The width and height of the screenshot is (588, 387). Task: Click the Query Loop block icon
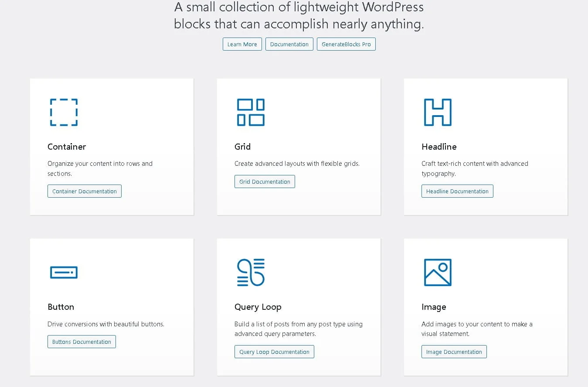250,272
